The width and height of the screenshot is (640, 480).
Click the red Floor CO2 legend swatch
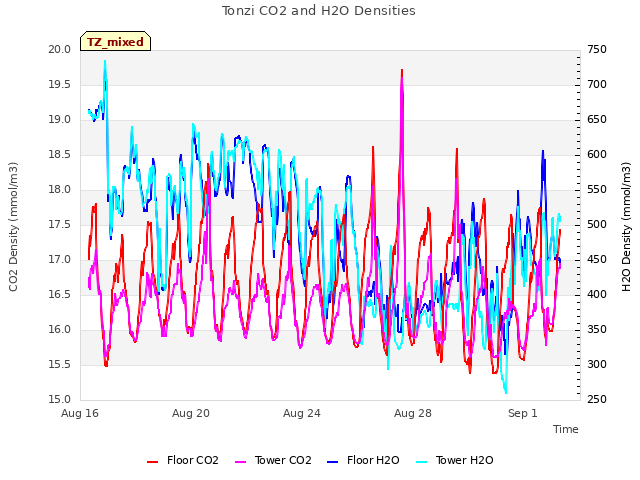coord(152,462)
